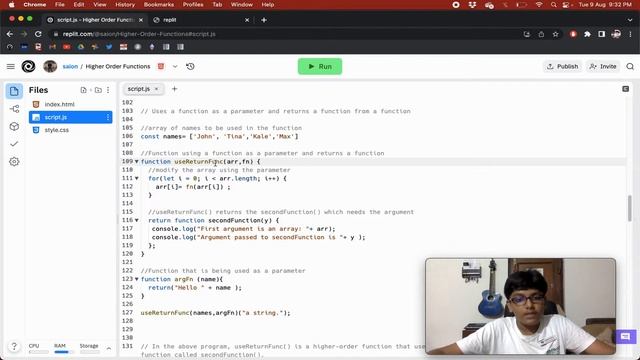Click the webcam video overlay
Image resolution: width=640 pixels, height=360 pixels.
click(520, 306)
